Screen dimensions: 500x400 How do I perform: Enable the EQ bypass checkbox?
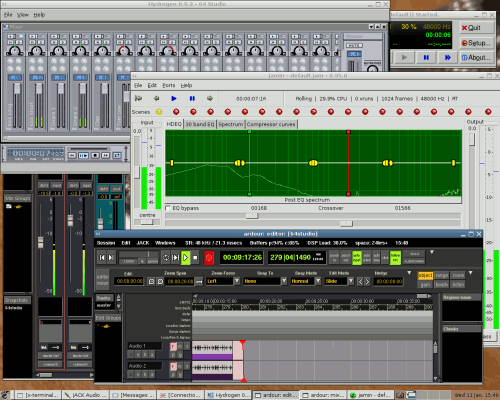click(168, 208)
